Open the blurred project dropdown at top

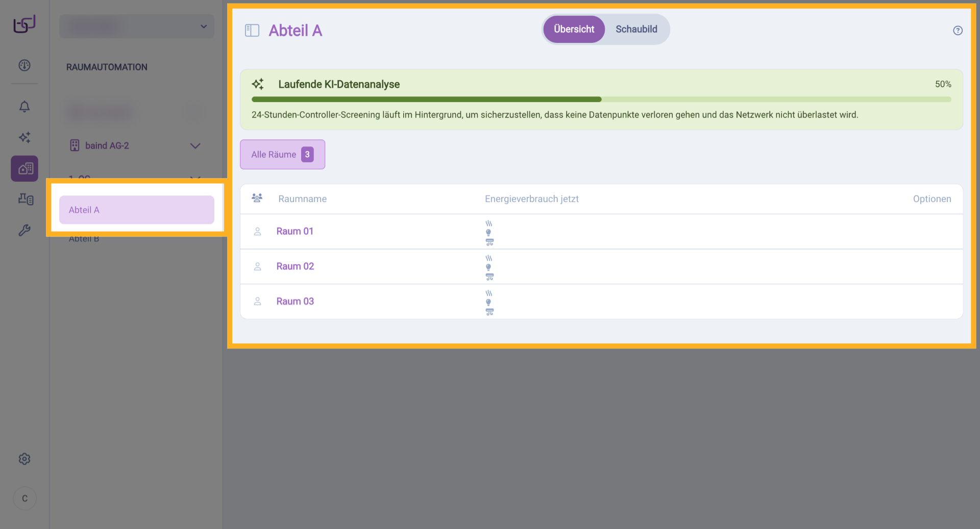point(137,27)
